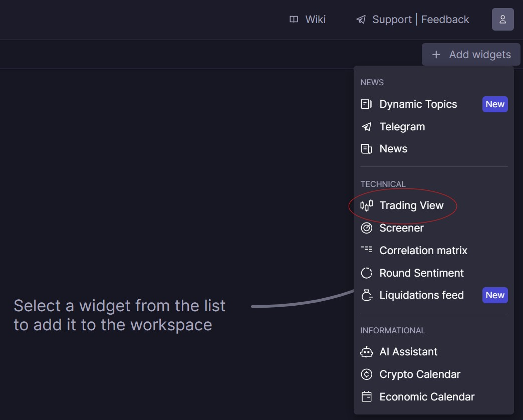Screen dimensions: 523x420
Task: Add the Screener widget
Action: coord(401,228)
